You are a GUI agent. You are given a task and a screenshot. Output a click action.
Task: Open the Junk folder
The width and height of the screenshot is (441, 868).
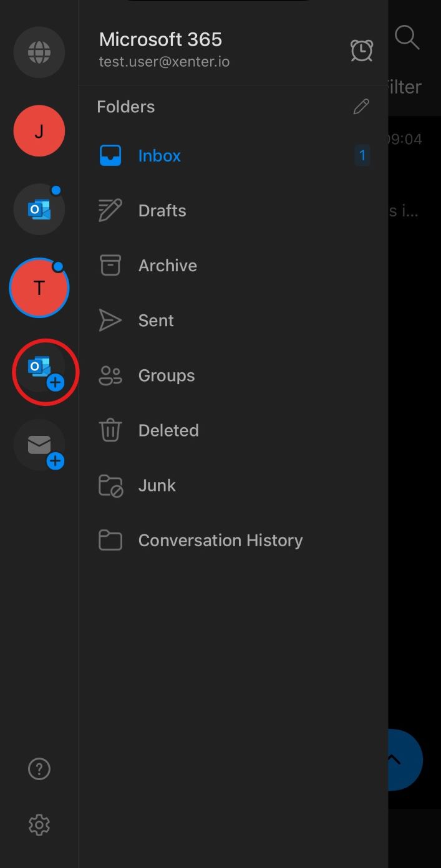(x=157, y=485)
